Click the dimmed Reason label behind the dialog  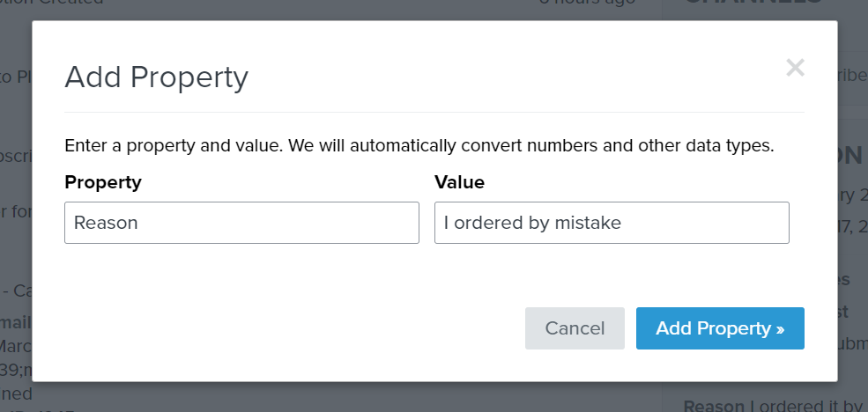pyautogui.click(x=714, y=406)
